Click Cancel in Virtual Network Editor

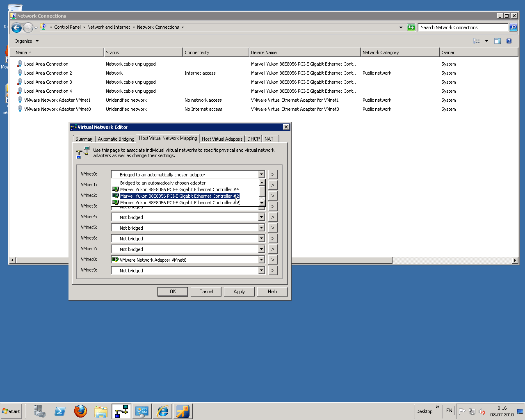click(206, 292)
